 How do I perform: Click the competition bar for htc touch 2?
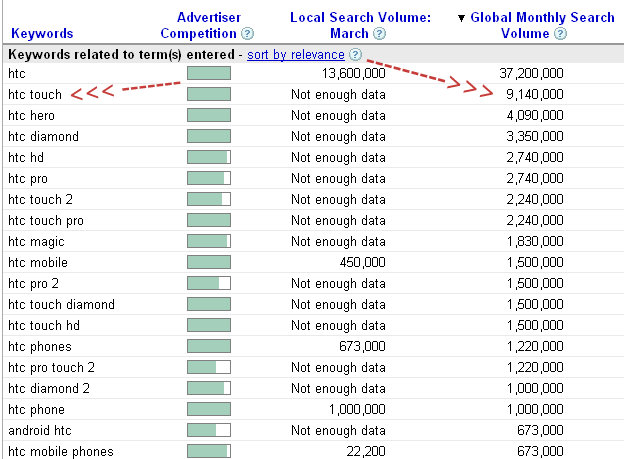tap(209, 199)
